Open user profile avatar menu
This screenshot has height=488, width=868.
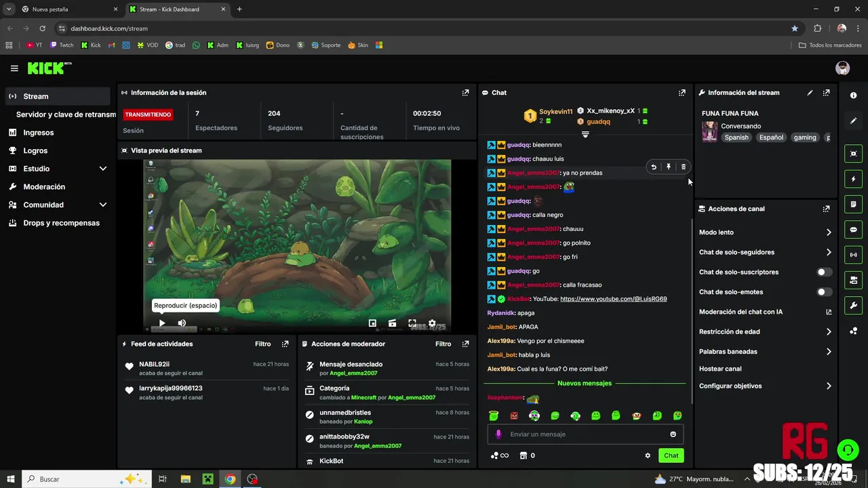[843, 68]
